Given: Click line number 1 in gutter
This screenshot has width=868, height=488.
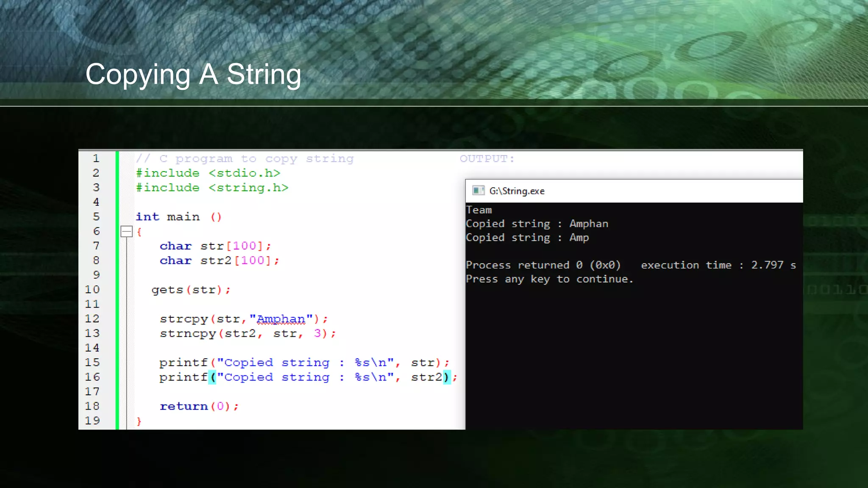Looking at the screenshot, I should click(96, 158).
